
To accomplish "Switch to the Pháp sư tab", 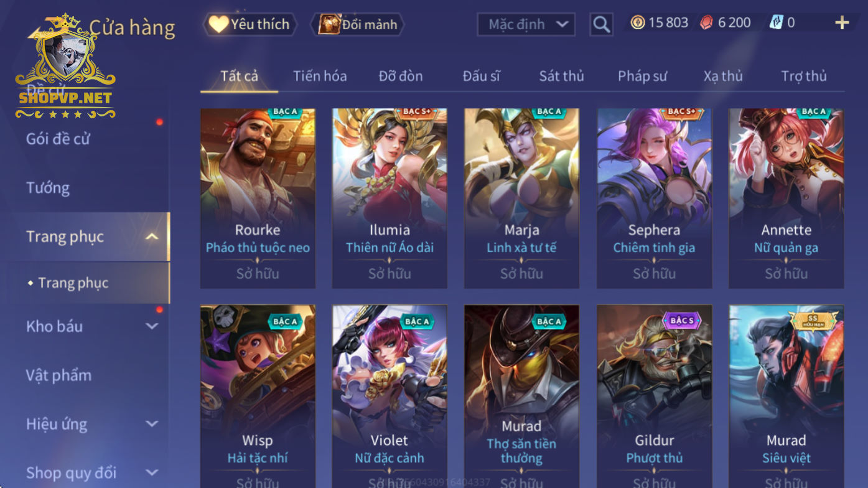I will tap(642, 76).
